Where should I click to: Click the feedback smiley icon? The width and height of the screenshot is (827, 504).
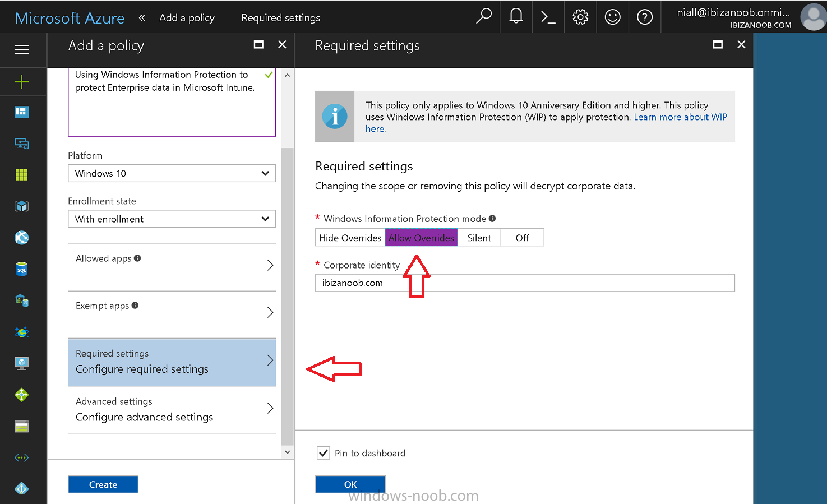pos(612,17)
